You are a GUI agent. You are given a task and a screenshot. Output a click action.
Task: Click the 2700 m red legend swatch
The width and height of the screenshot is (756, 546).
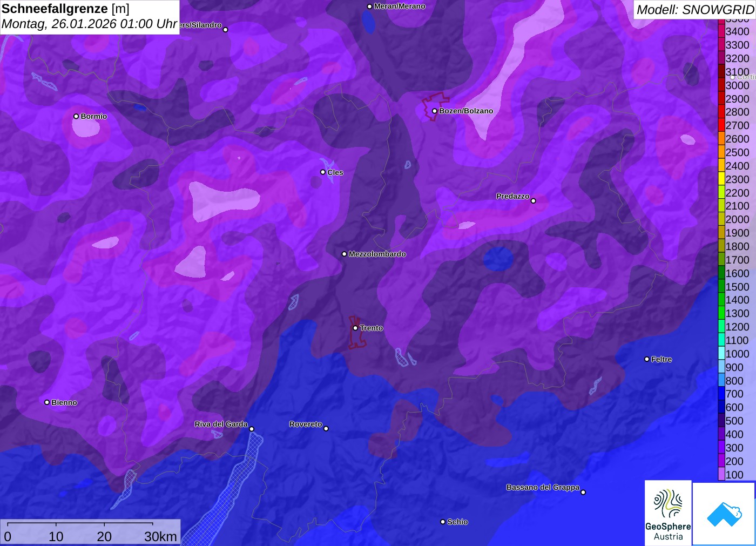tap(721, 125)
